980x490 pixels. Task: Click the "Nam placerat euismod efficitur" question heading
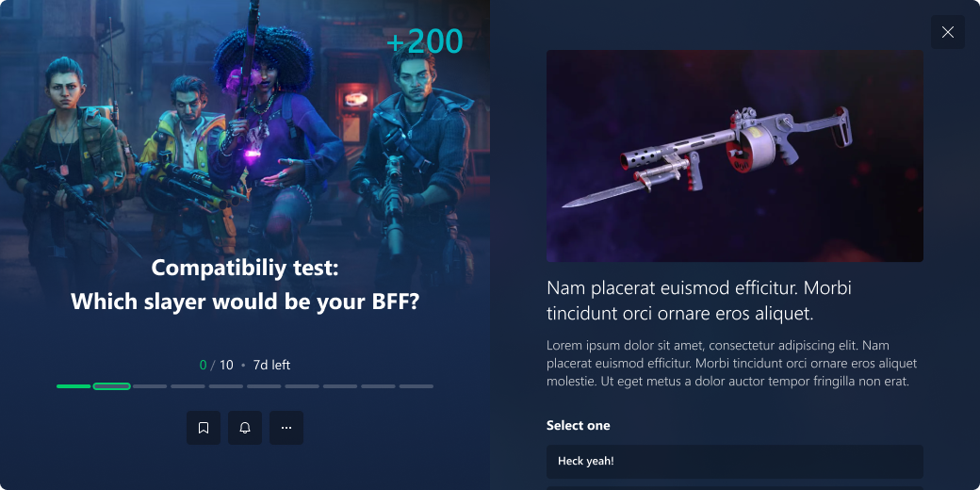click(x=699, y=301)
